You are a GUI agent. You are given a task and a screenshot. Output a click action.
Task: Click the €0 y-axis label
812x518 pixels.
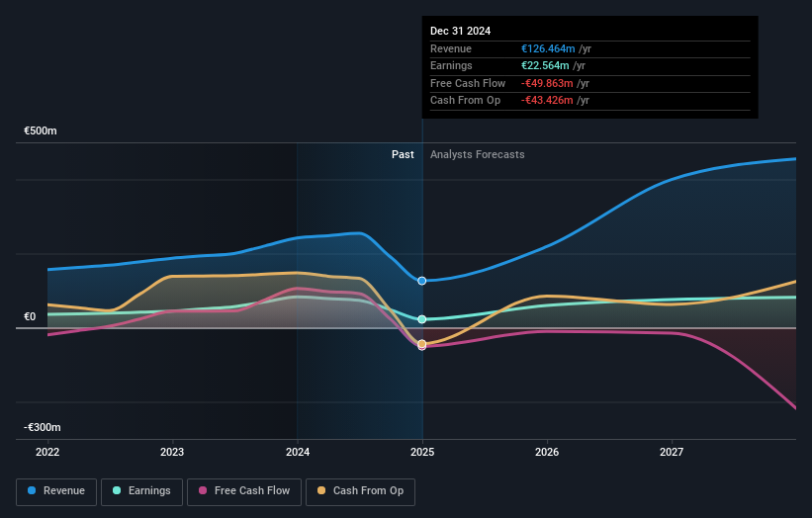tap(30, 316)
